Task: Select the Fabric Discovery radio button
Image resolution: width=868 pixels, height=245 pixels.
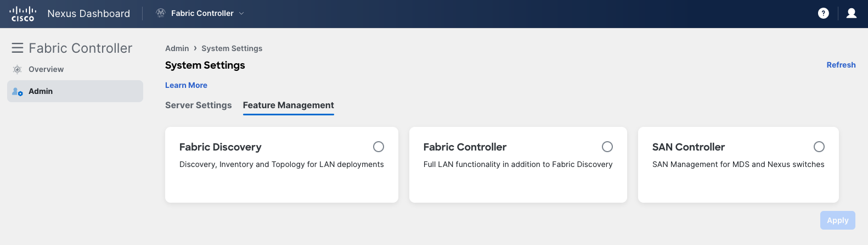Action: 379,147
